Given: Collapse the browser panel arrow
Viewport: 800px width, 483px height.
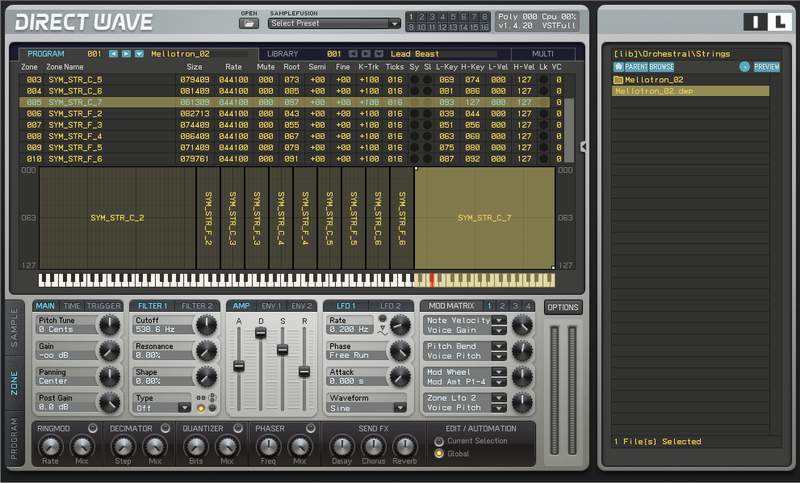Looking at the screenshot, I should (x=584, y=146).
